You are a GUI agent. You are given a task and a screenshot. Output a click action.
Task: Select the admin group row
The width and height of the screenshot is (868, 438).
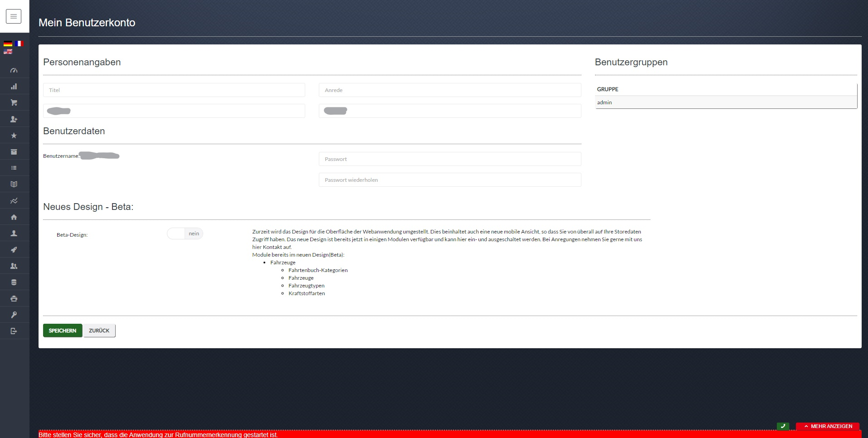(x=726, y=102)
